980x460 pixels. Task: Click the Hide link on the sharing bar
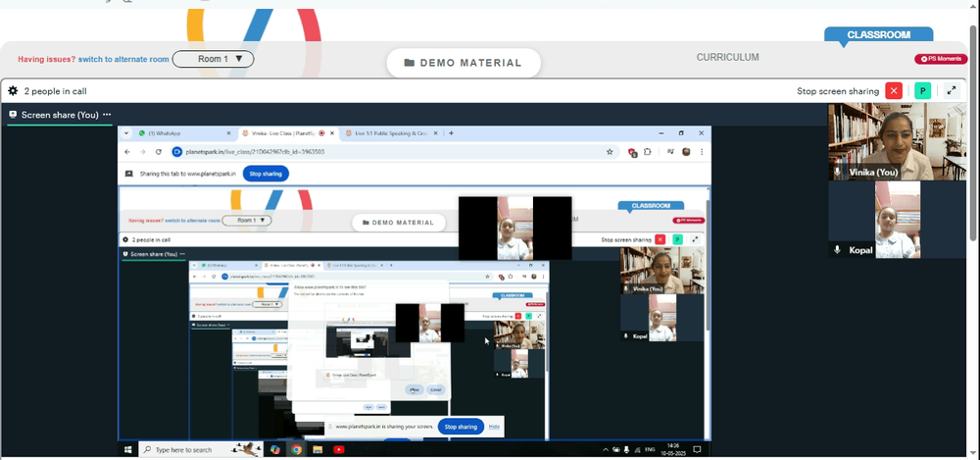(x=494, y=427)
